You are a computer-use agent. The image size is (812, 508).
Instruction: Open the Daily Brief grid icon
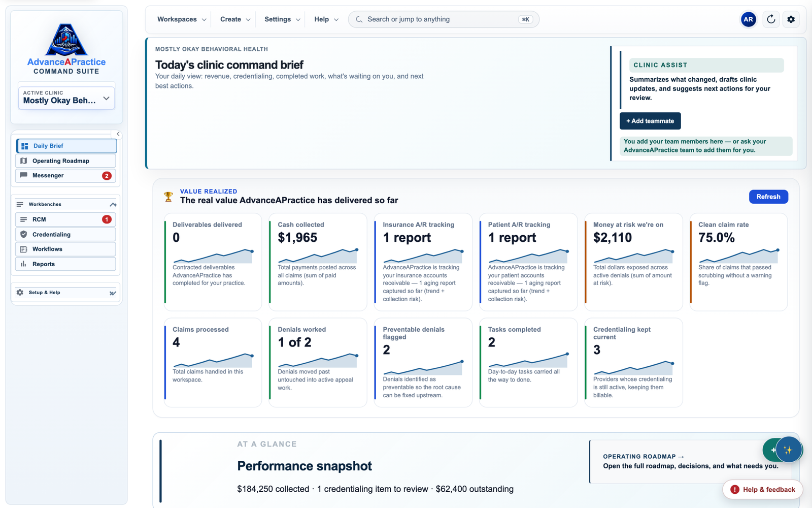24,146
